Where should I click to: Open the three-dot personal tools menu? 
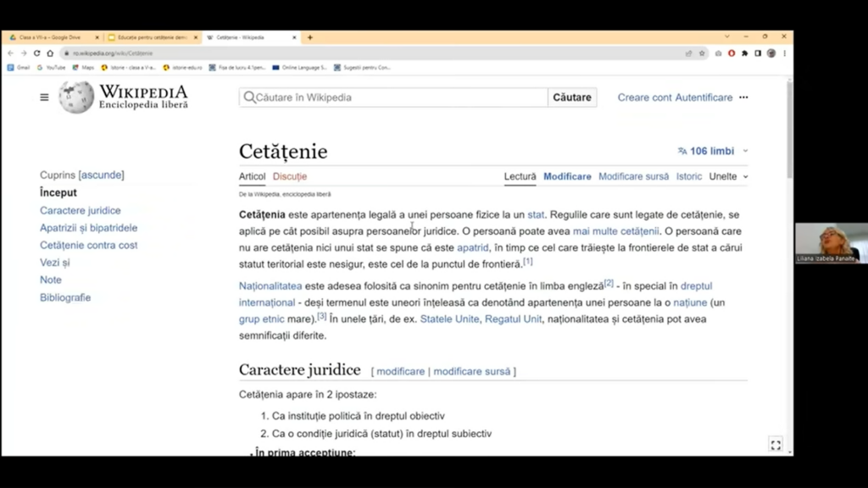743,97
